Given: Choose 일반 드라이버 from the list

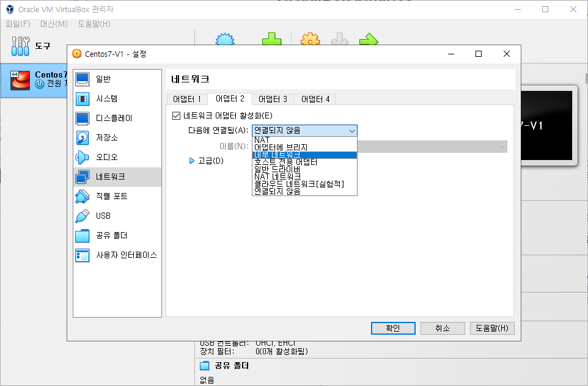Looking at the screenshot, I should coord(304,169).
